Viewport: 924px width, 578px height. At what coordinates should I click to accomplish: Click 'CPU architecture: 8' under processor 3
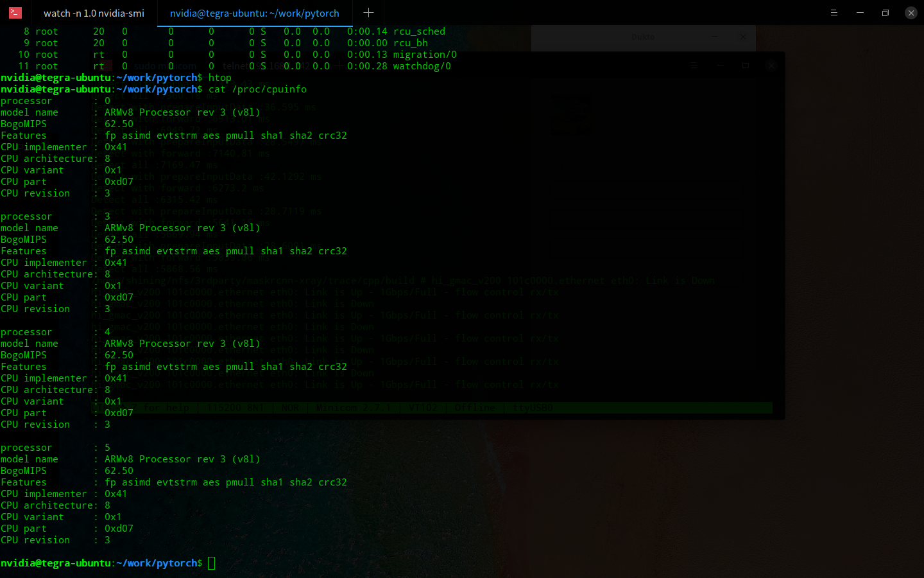tap(56, 274)
